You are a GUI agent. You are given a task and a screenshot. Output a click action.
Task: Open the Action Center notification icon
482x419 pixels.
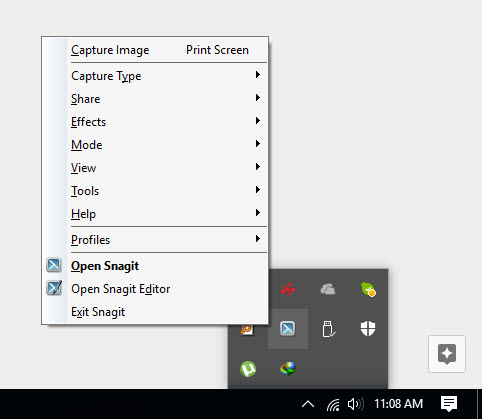click(449, 404)
